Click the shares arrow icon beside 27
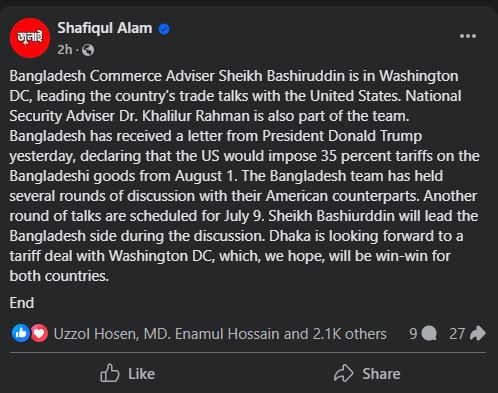The width and height of the screenshot is (498, 393). click(x=477, y=333)
